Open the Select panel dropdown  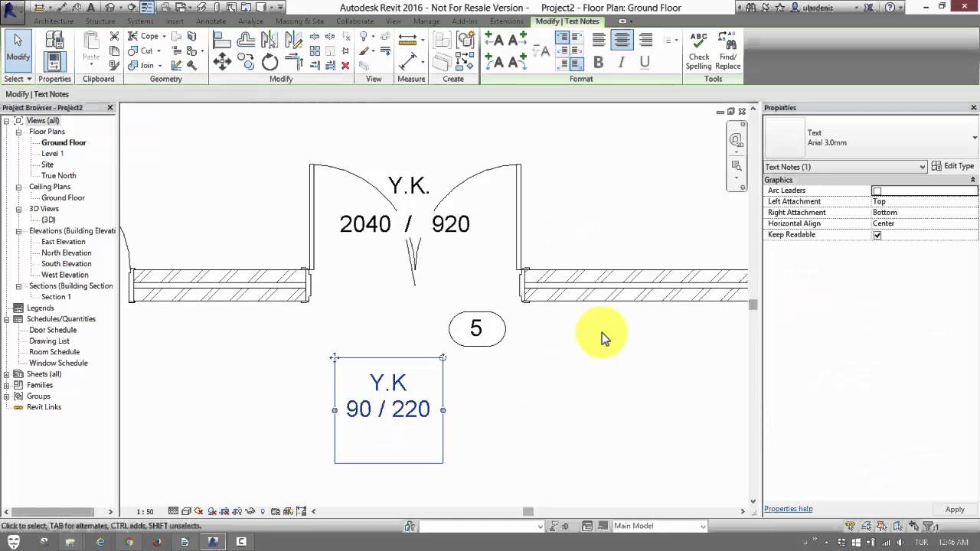[x=18, y=79]
